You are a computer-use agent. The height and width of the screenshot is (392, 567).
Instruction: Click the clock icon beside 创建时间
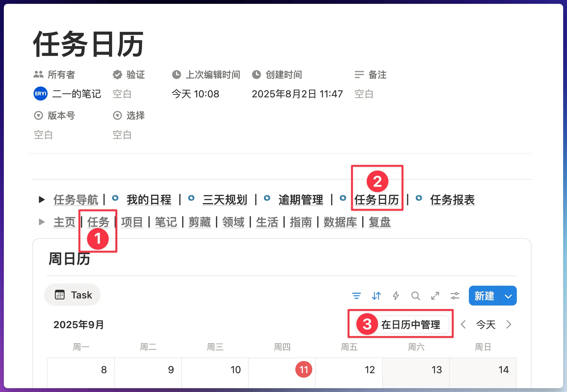(256, 74)
